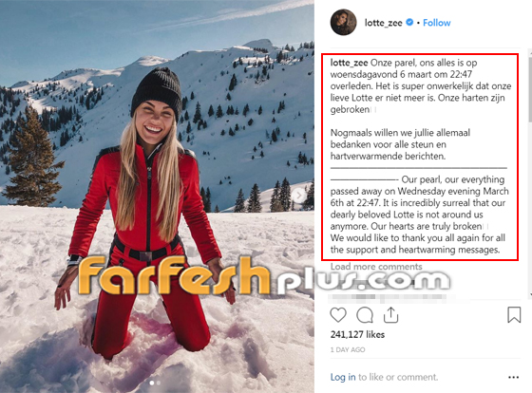This screenshot has height=393, width=532.
Task: View the 241,127 likes list
Action: (x=357, y=335)
